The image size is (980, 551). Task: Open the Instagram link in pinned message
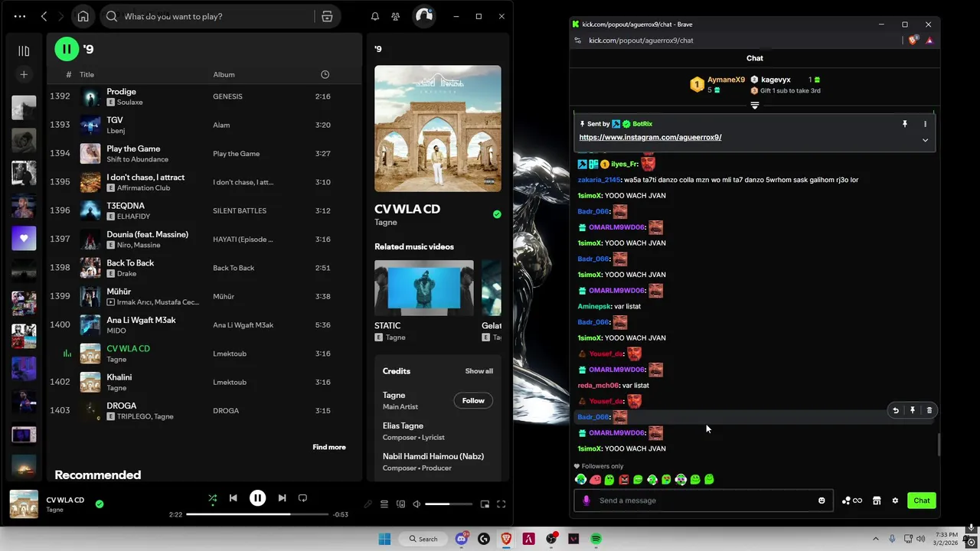click(x=650, y=137)
